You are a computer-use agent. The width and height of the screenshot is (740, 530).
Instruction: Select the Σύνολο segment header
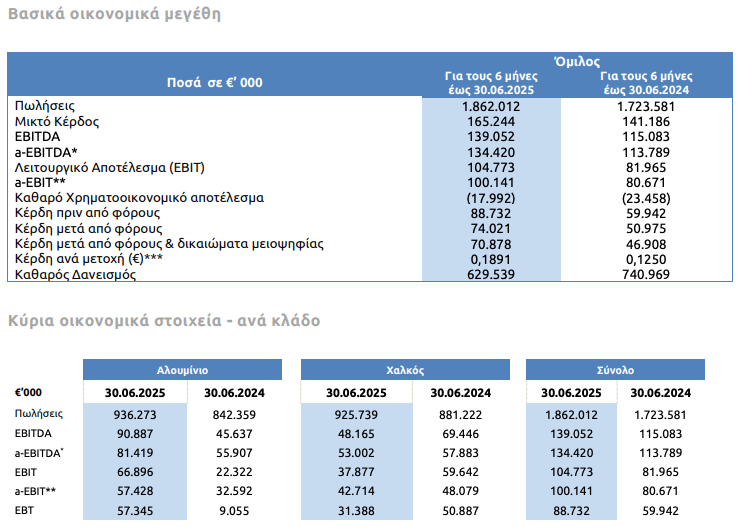615,370
